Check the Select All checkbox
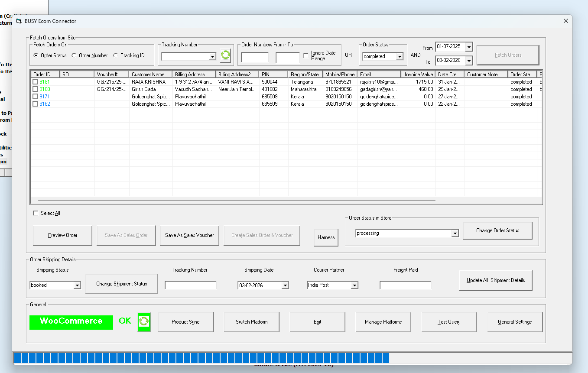This screenshot has width=588, height=373. pos(36,213)
